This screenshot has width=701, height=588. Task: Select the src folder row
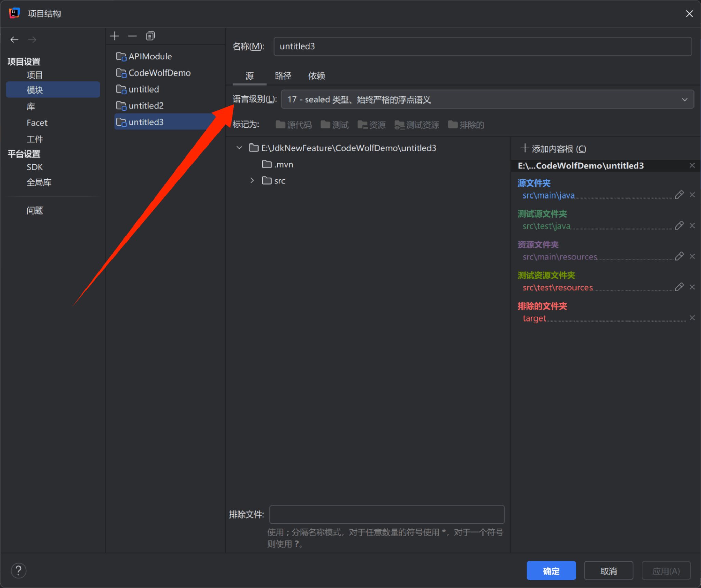point(274,181)
